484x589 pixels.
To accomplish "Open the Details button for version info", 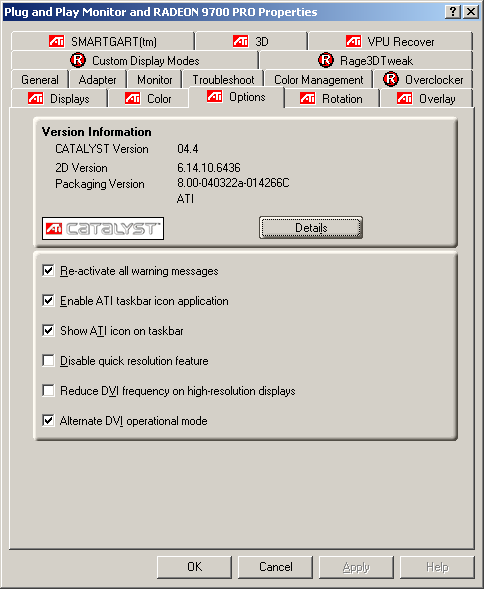I will point(311,228).
